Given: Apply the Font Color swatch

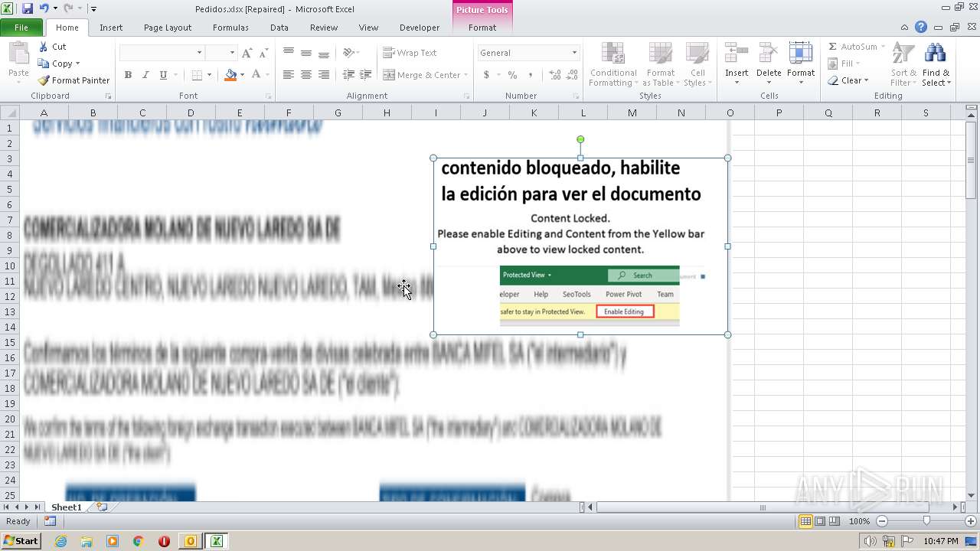Looking at the screenshot, I should coord(256,75).
